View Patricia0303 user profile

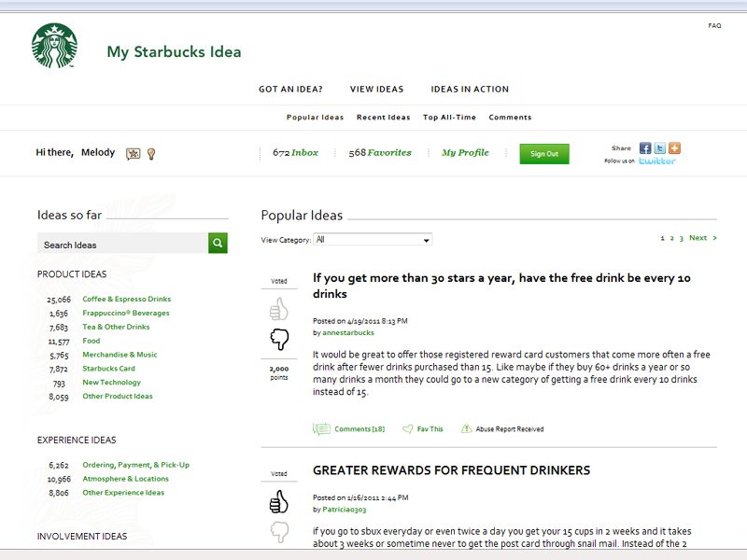click(344, 510)
